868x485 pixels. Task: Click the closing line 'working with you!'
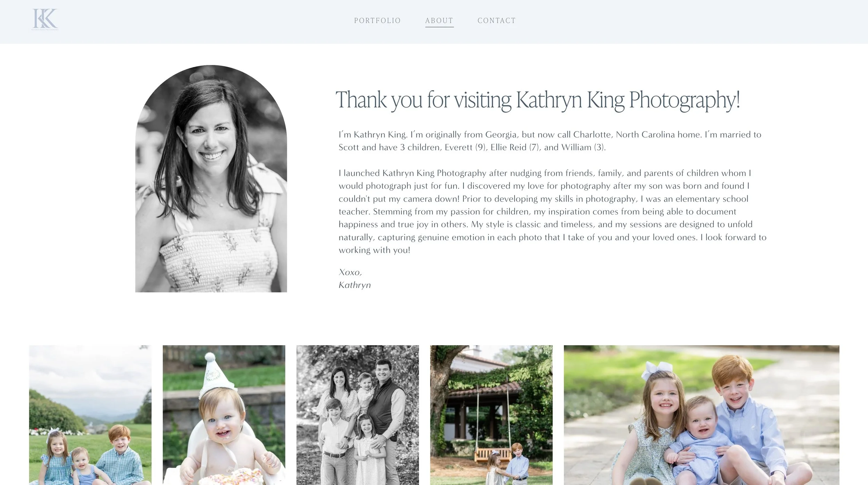tap(374, 250)
